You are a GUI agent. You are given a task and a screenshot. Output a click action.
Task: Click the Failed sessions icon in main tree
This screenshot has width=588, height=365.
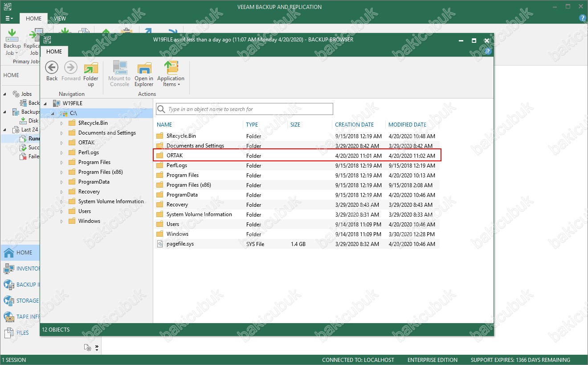(24, 156)
